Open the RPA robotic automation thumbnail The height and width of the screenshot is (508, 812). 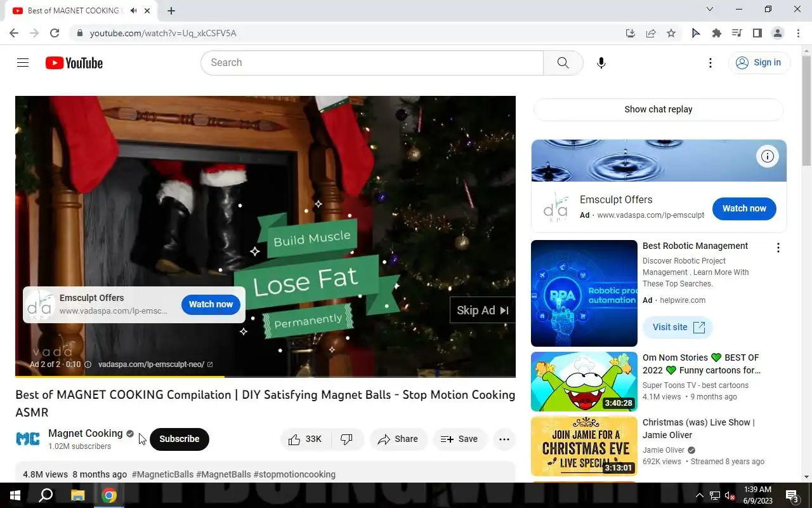584,293
